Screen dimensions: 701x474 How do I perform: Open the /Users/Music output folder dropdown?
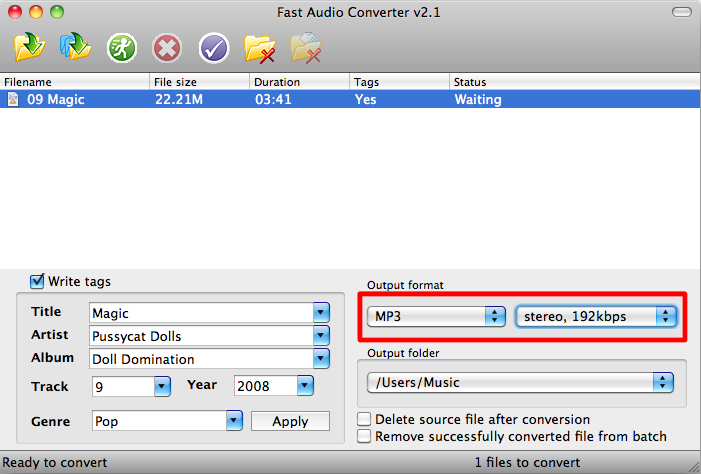[520, 382]
